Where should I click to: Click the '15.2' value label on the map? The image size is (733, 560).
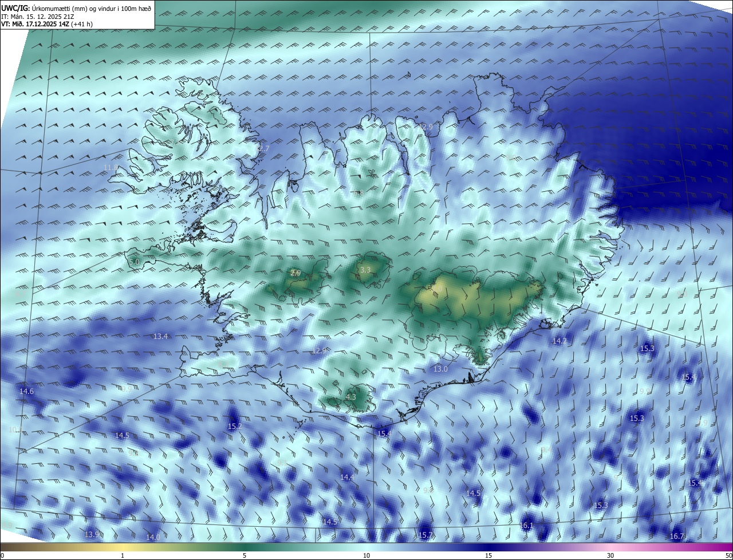[x=235, y=427]
